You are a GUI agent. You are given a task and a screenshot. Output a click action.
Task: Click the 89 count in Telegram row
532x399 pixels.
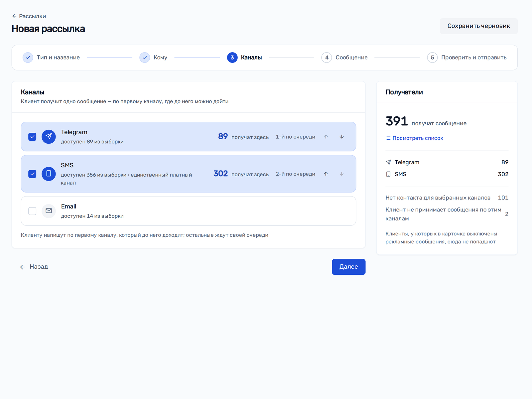(223, 136)
